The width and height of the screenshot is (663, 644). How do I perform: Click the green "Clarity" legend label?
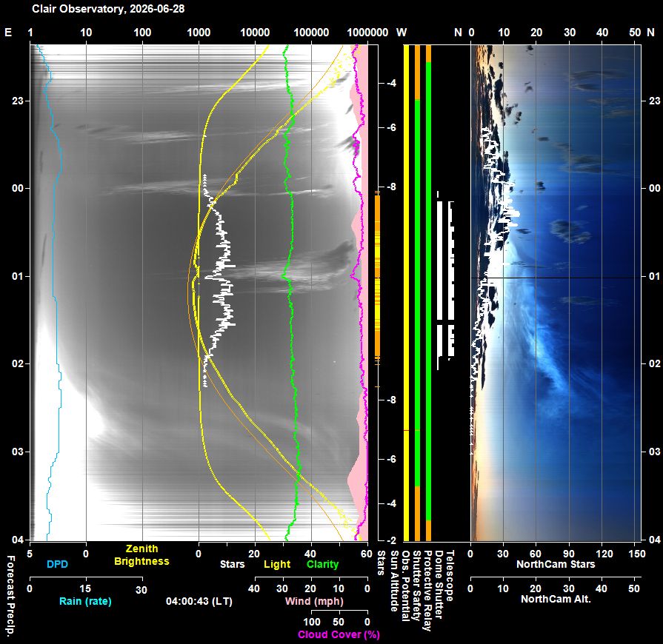point(323,564)
